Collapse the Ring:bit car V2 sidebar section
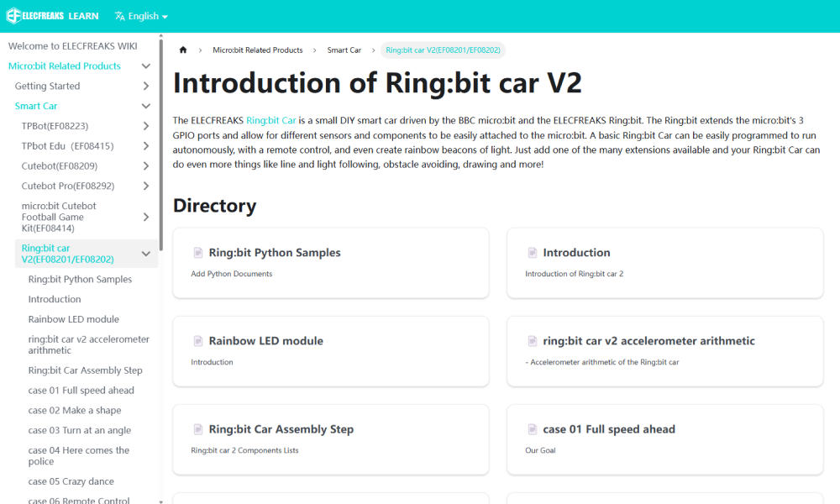 click(x=146, y=254)
